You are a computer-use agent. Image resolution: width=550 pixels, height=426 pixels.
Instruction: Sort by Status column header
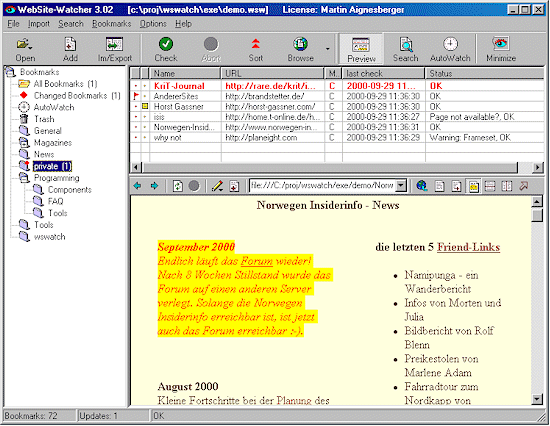coord(485,73)
